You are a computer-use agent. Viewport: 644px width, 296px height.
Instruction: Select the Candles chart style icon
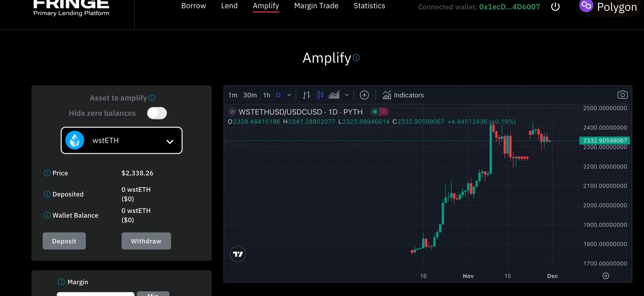point(320,95)
